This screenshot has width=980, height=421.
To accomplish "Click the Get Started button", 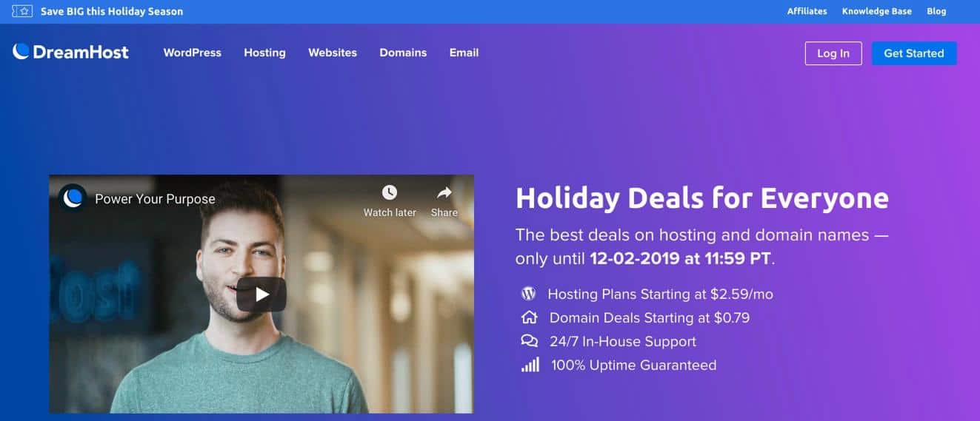I will [x=914, y=53].
